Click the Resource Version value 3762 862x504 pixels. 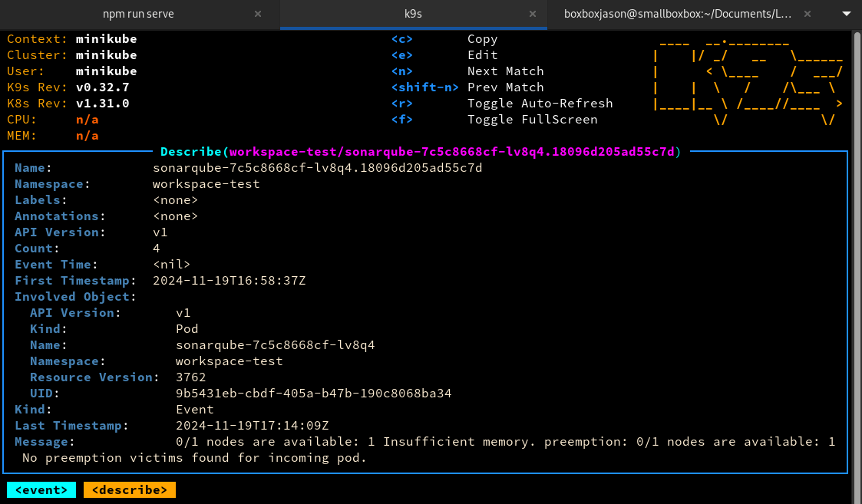(x=191, y=377)
